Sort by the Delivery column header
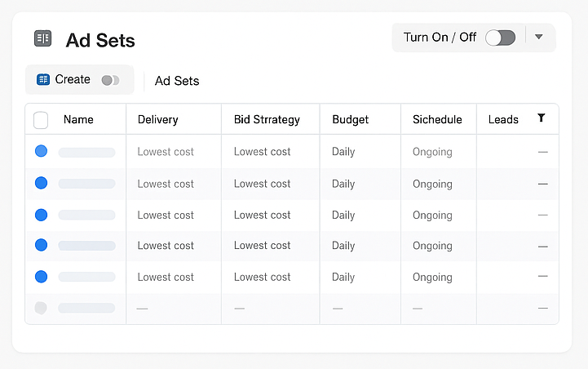This screenshot has height=369, width=588. coord(157,119)
